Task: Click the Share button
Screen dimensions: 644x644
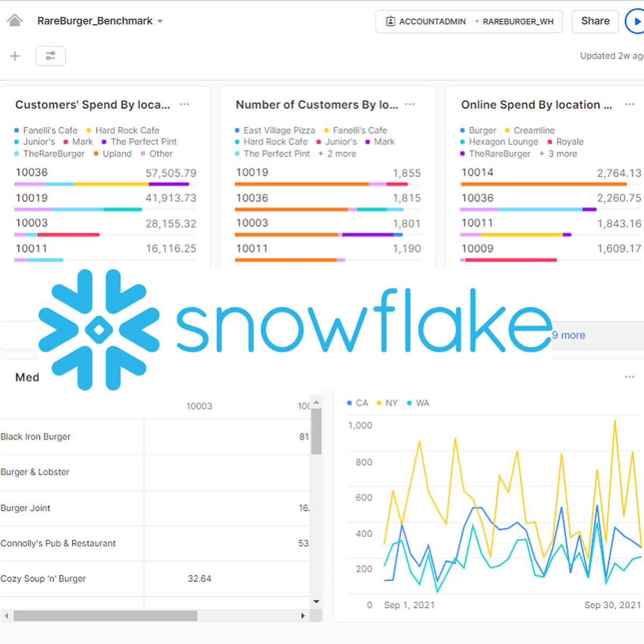Action: click(x=595, y=21)
